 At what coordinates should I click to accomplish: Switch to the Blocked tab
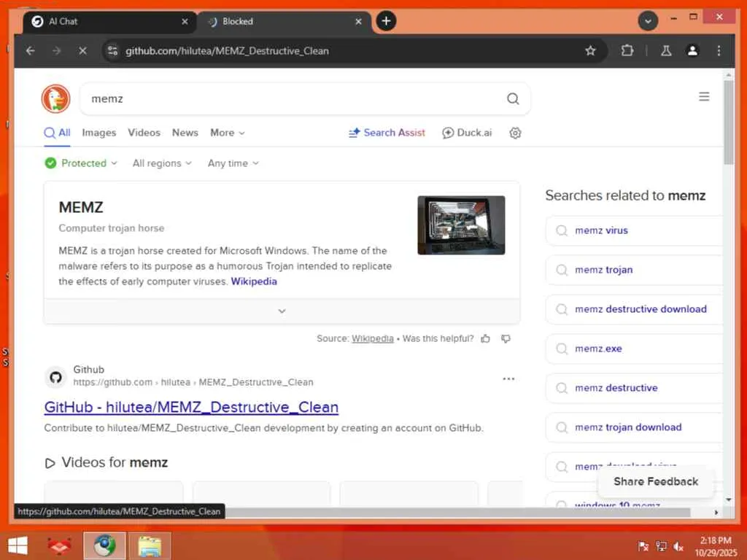coord(284,21)
